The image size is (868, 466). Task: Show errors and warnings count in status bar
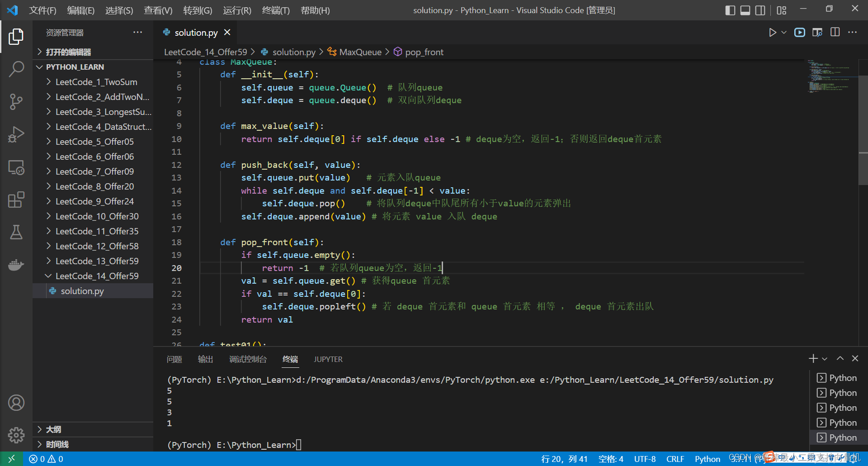tap(46, 459)
